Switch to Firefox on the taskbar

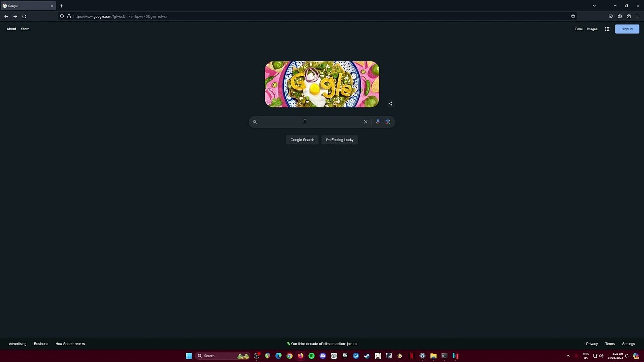coord(300,356)
